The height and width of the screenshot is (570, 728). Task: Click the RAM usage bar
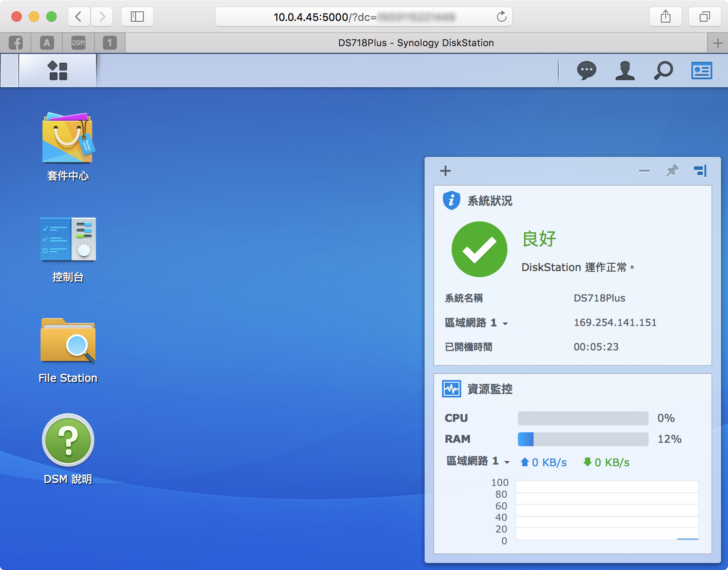[x=583, y=439]
